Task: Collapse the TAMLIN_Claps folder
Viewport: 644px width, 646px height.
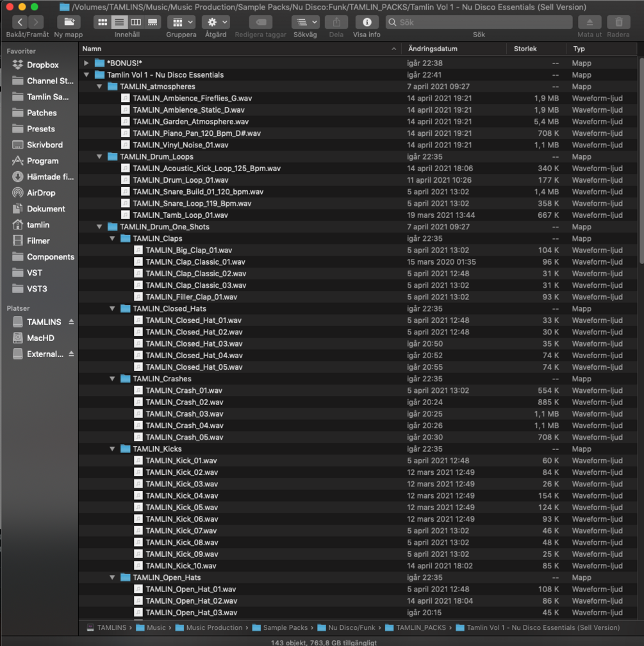Action: [x=112, y=238]
